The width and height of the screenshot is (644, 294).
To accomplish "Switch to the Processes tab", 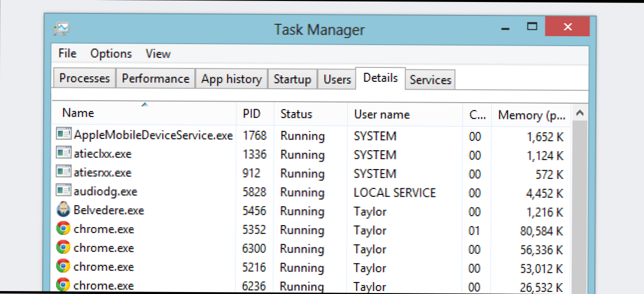I will [x=84, y=79].
